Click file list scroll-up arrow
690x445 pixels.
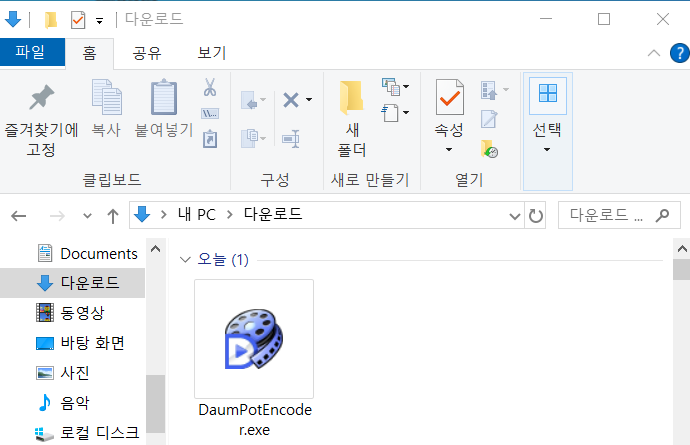pyautogui.click(x=682, y=249)
